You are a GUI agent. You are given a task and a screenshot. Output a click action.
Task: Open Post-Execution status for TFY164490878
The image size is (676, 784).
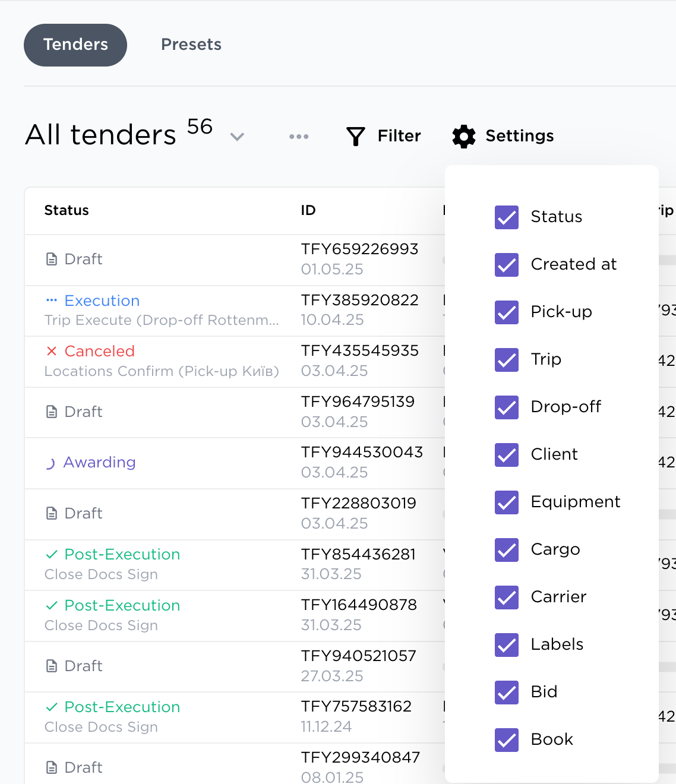click(x=122, y=605)
